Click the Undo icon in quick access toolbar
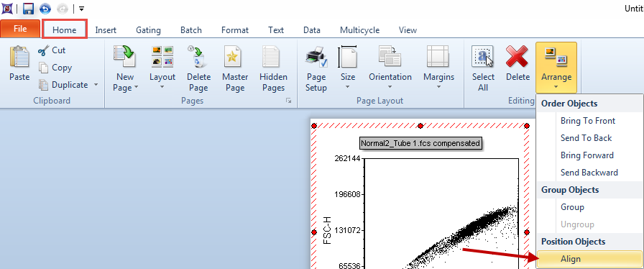The image size is (644, 269). pos(45,8)
